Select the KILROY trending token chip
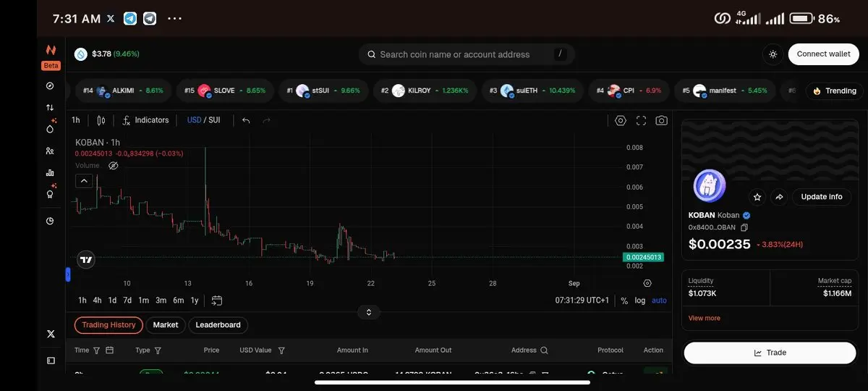Screen dimensions: 868x391 click(x=425, y=91)
